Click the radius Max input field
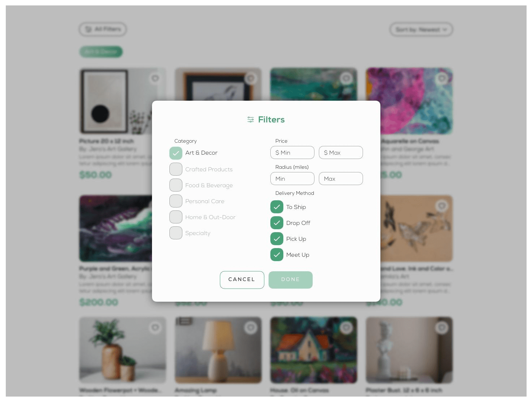 tap(341, 179)
